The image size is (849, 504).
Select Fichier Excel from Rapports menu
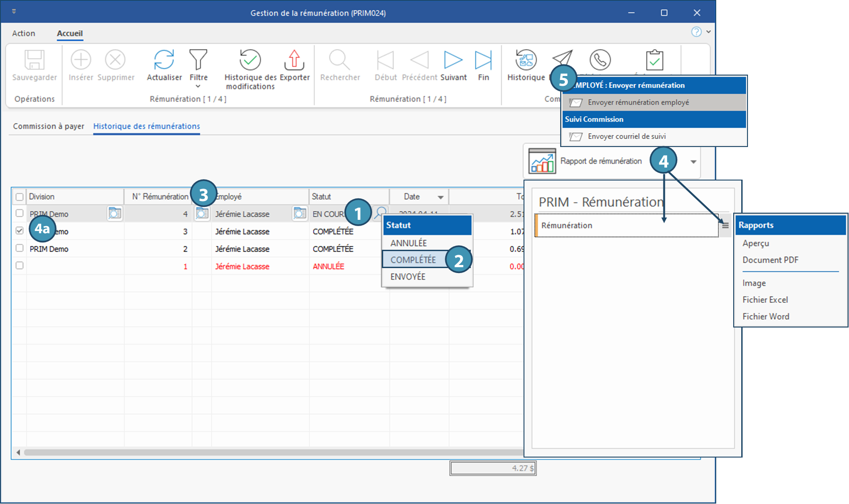[x=765, y=300]
